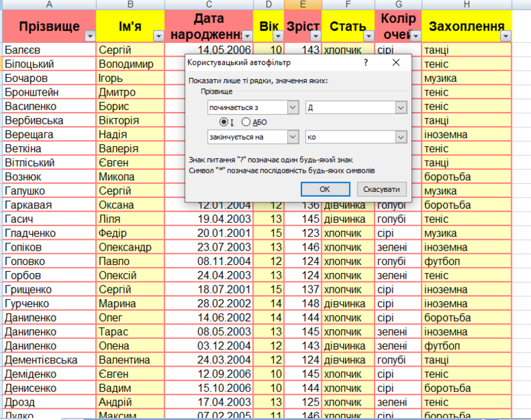Expand the value list of the 'ко' field
The width and height of the screenshot is (531, 420).
point(400,137)
